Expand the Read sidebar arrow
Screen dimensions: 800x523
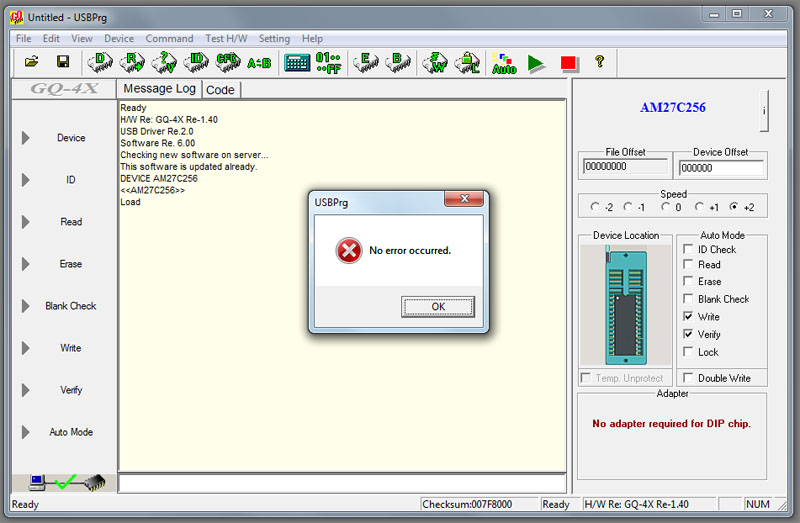coord(26,222)
